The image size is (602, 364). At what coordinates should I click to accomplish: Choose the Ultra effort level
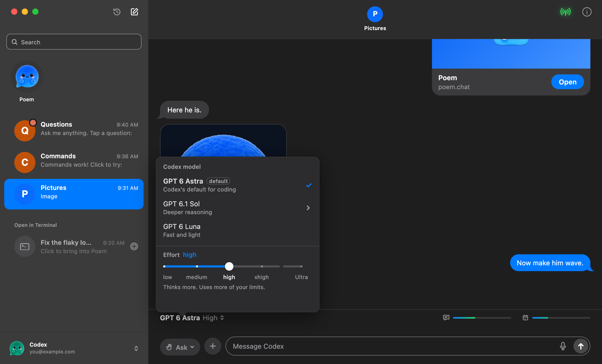301,277
